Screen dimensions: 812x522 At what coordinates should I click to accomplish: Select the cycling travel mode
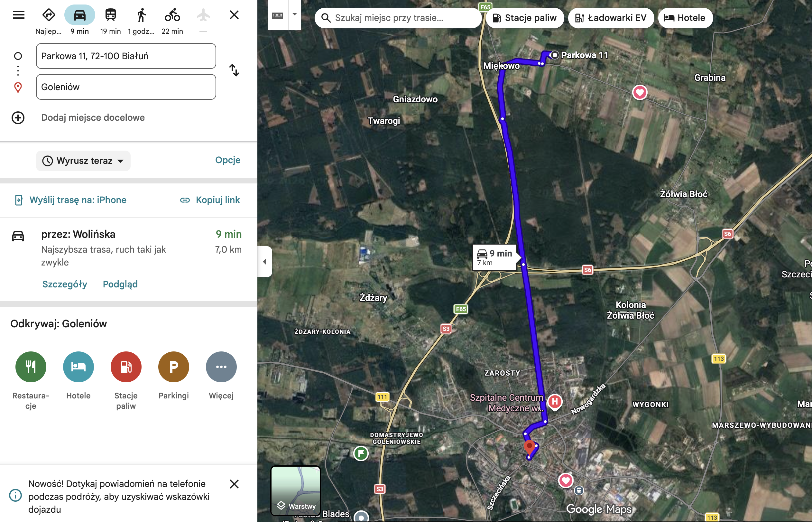point(172,15)
